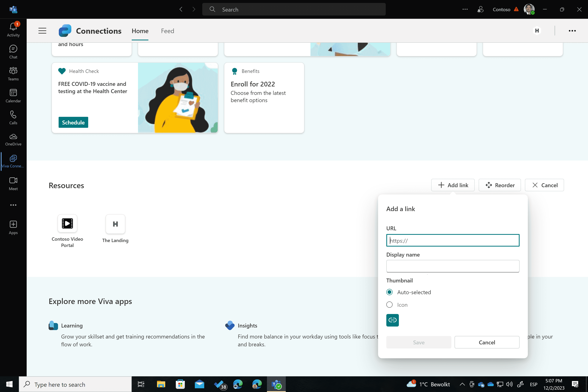Screen dimensions: 588x392
Task: Open Chat in the Teams sidebar
Action: coord(13,52)
